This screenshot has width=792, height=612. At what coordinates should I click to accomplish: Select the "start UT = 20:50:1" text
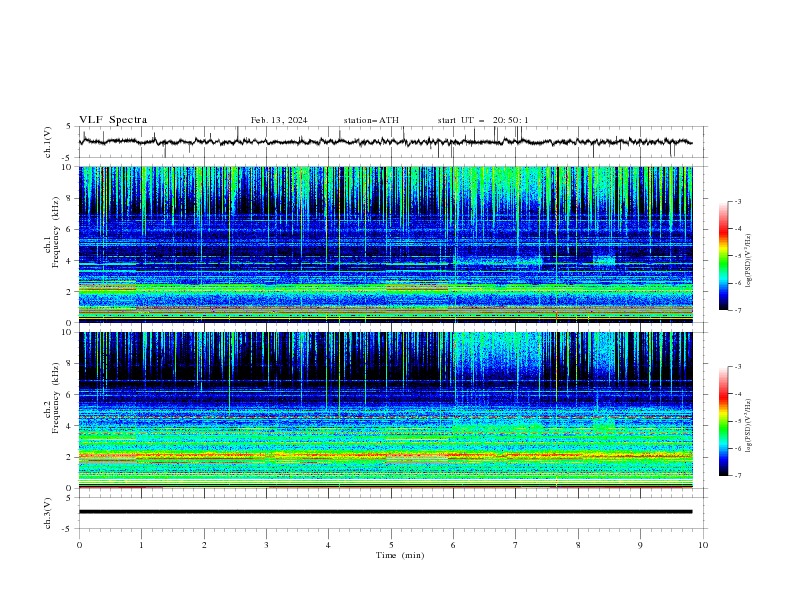pyautogui.click(x=483, y=120)
